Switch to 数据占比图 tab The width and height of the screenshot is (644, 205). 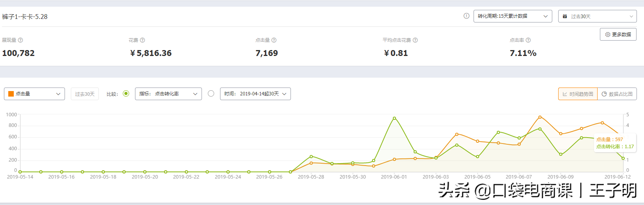[x=617, y=94]
